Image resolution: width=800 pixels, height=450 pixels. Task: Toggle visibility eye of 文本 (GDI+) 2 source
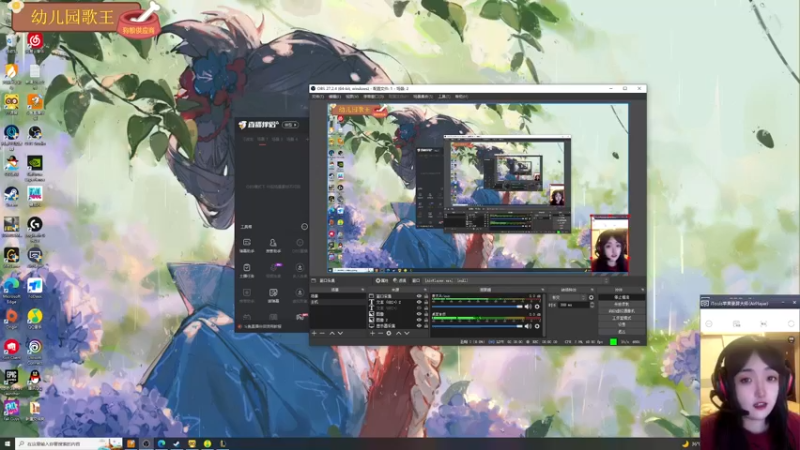coord(419,302)
